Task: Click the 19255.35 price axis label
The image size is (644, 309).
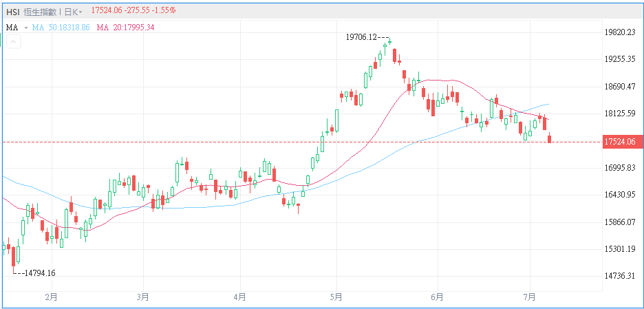Action: click(620, 59)
